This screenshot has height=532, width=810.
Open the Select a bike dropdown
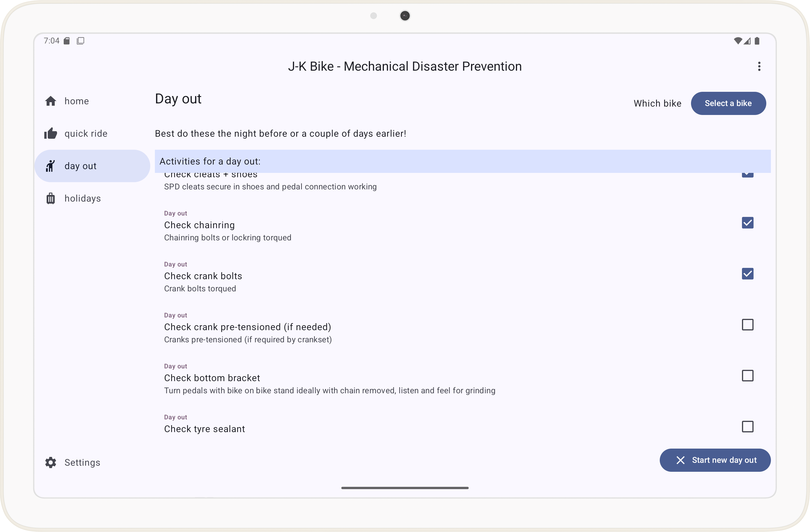728,103
